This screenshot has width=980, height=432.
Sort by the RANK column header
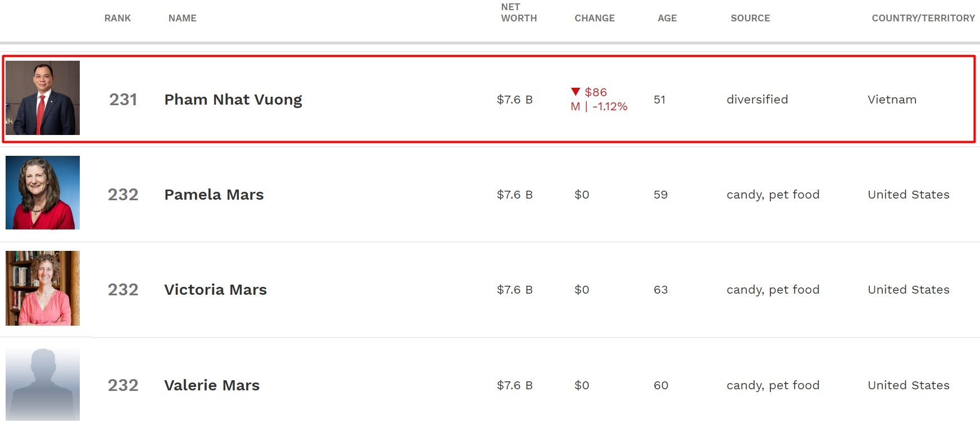pos(117,18)
